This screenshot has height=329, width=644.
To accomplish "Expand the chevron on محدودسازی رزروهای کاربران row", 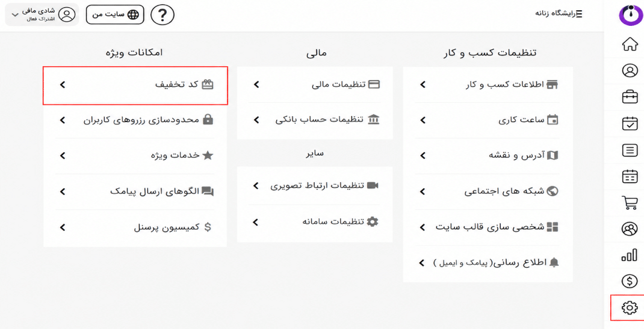I will 63,120.
